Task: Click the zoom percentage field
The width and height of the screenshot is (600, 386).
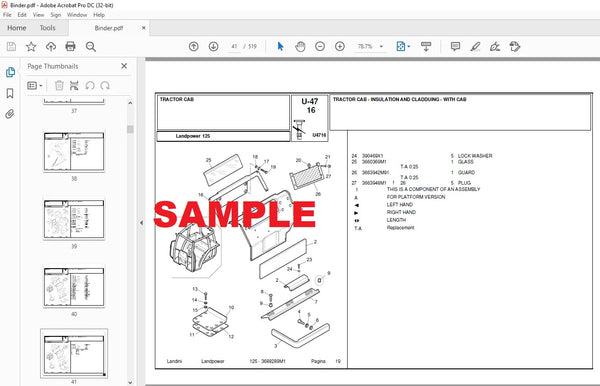Action: tap(365, 47)
